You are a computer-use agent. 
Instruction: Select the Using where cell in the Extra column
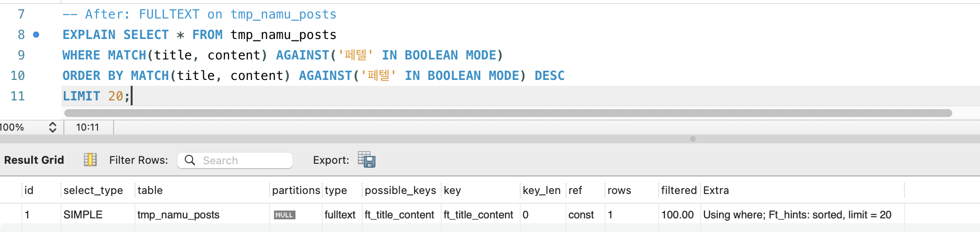point(797,215)
